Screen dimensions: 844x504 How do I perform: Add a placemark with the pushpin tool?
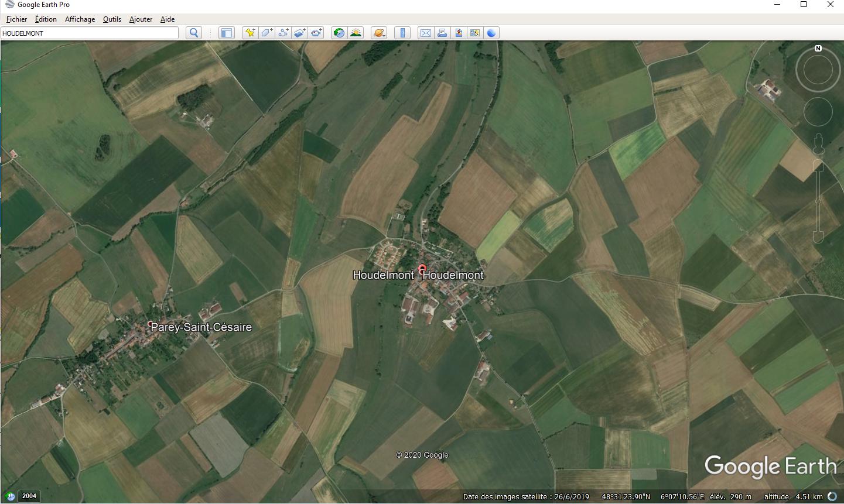(250, 33)
